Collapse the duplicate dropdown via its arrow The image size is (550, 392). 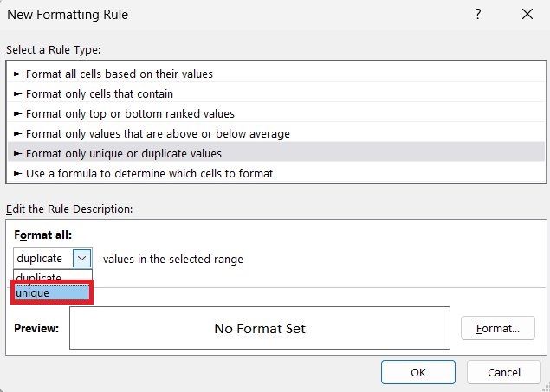81,258
